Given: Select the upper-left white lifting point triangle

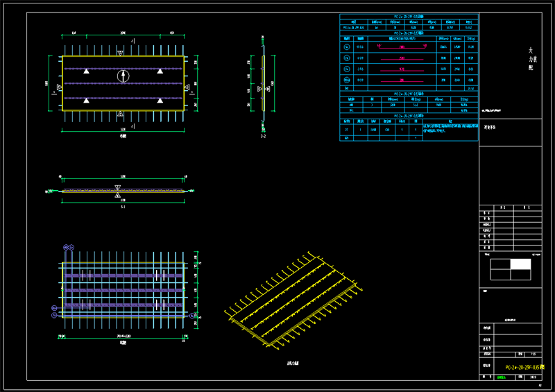Looking at the screenshot, I should (x=86, y=71).
